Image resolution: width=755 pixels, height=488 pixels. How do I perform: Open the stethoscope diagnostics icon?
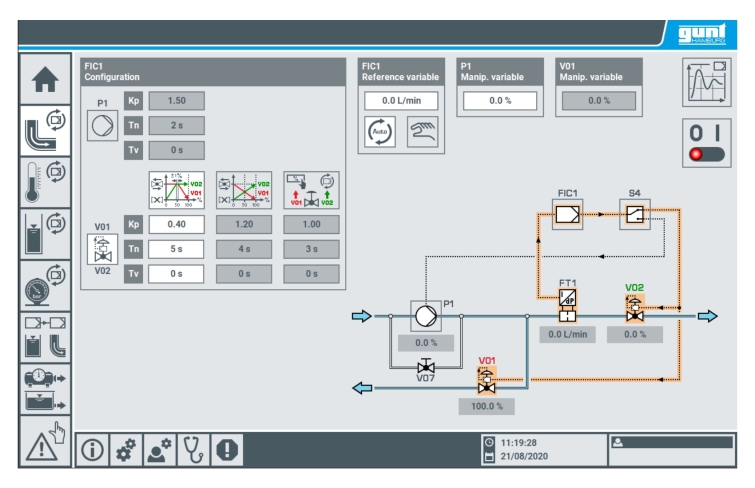(x=192, y=451)
